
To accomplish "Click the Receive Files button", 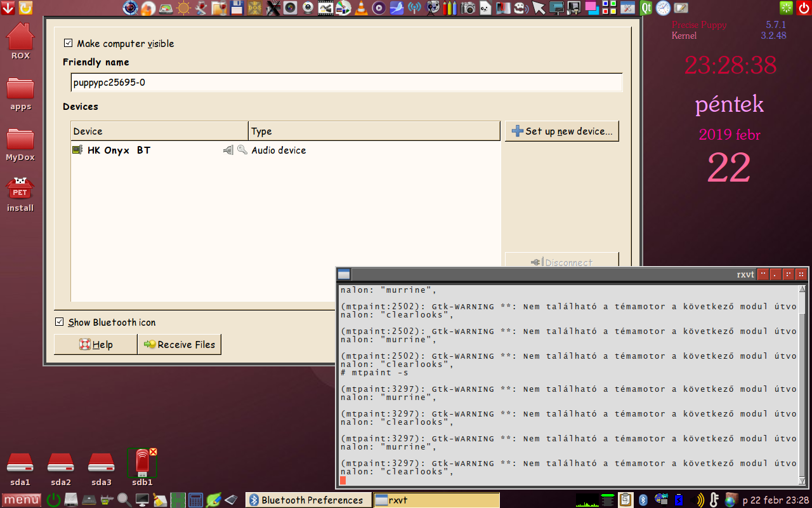I will pyautogui.click(x=180, y=344).
